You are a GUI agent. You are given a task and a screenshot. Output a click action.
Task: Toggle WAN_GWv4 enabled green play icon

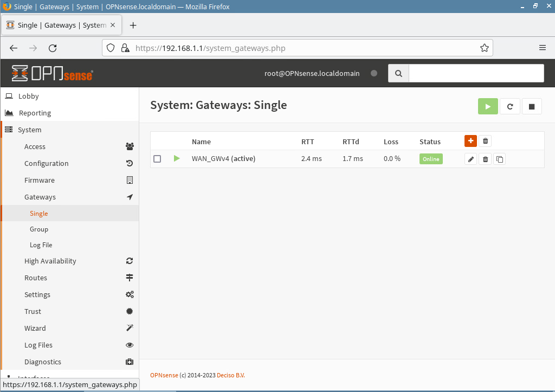pyautogui.click(x=177, y=159)
